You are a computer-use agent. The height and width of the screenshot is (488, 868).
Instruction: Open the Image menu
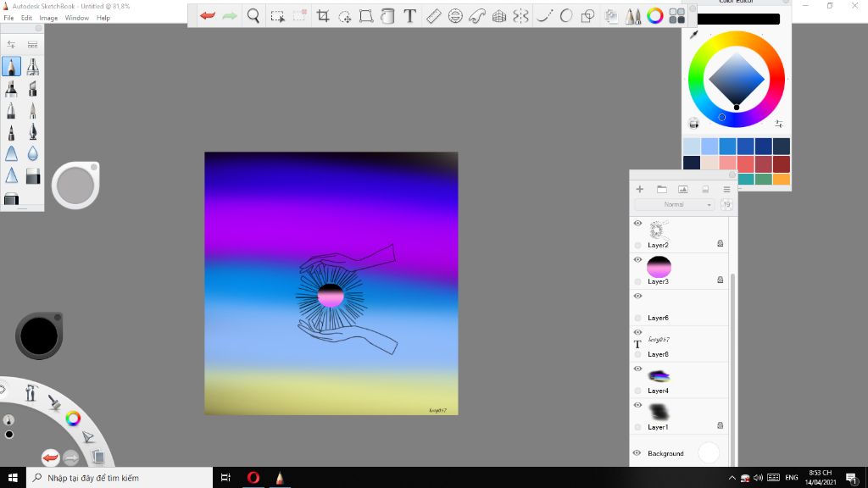48,18
